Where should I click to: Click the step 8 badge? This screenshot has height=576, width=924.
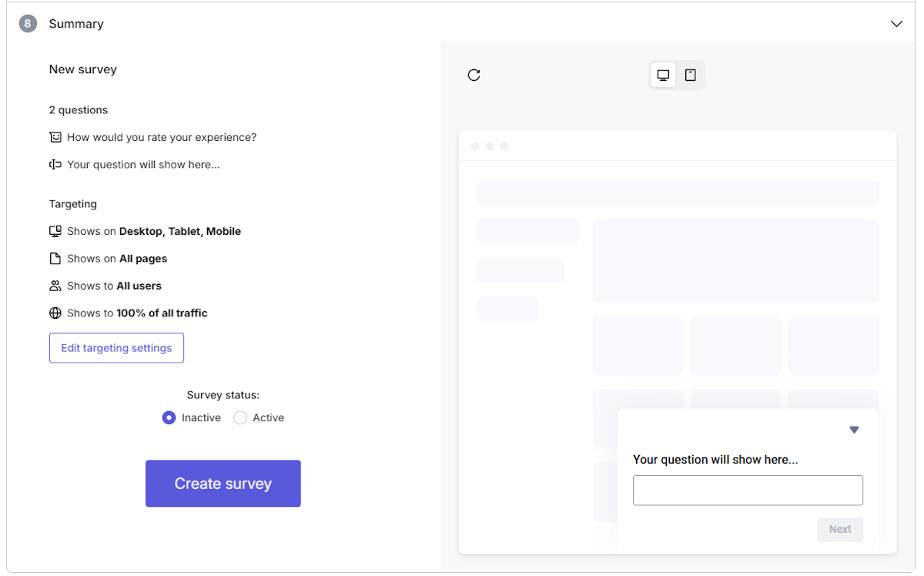click(28, 23)
